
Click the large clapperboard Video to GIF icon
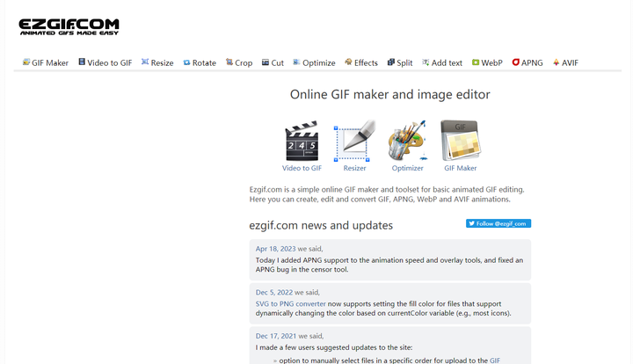pos(302,141)
